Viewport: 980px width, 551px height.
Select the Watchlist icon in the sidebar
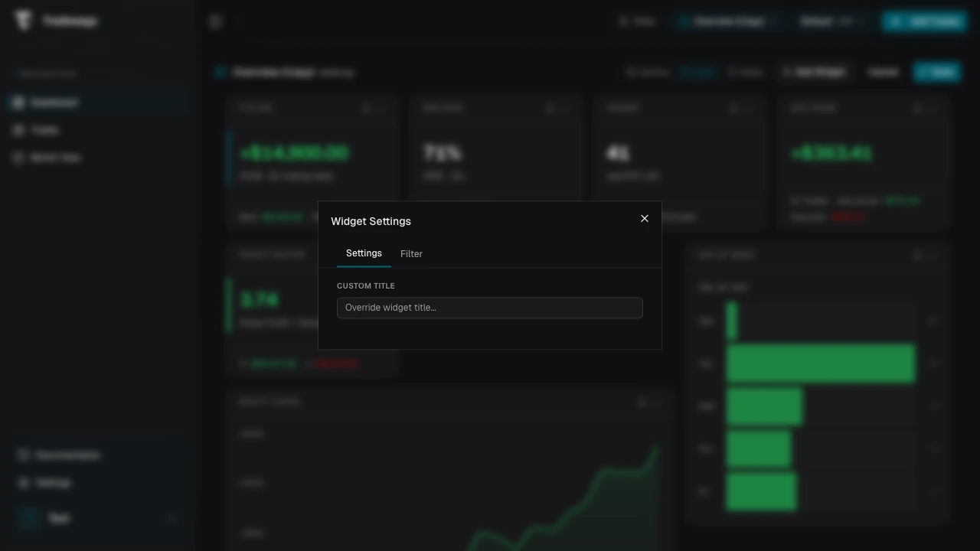pos(18,158)
